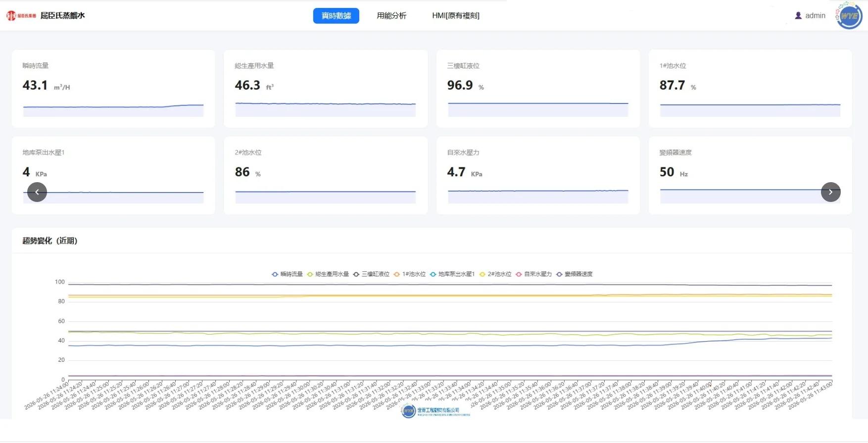Image resolution: width=868 pixels, height=443 pixels.
Task: Click the 4 KPa pump pressure value
Action: click(35, 172)
